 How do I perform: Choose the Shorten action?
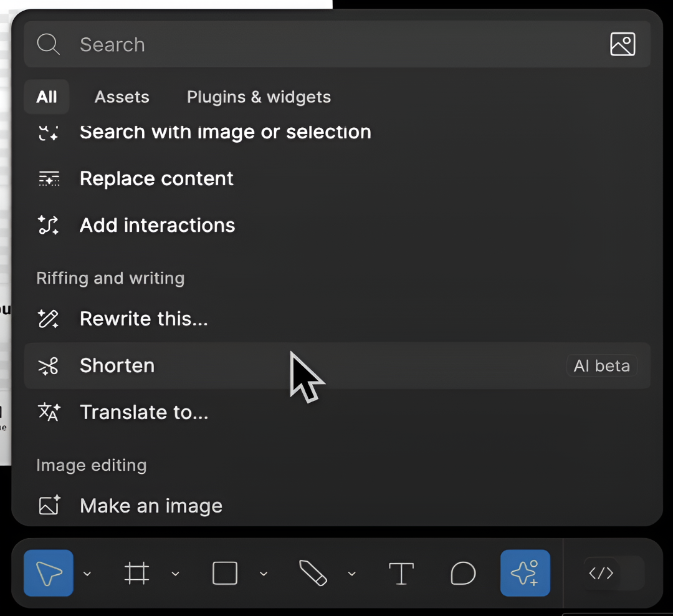pos(117,365)
